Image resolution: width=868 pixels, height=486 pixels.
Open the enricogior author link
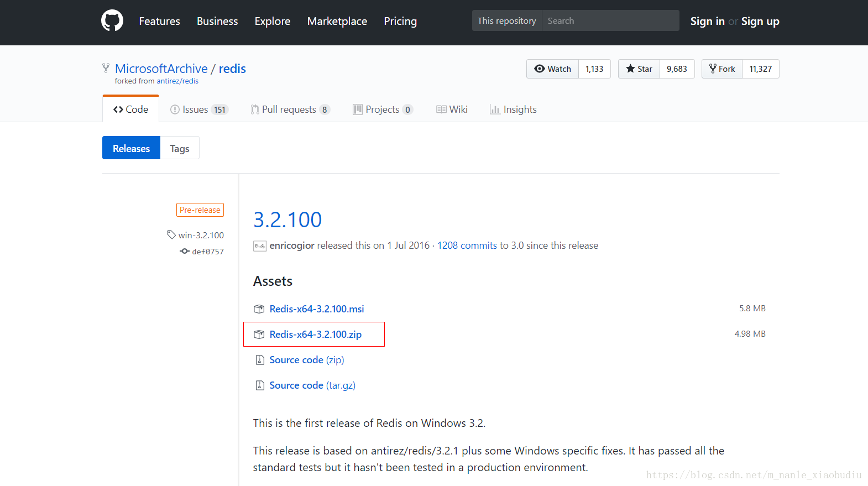coord(292,245)
